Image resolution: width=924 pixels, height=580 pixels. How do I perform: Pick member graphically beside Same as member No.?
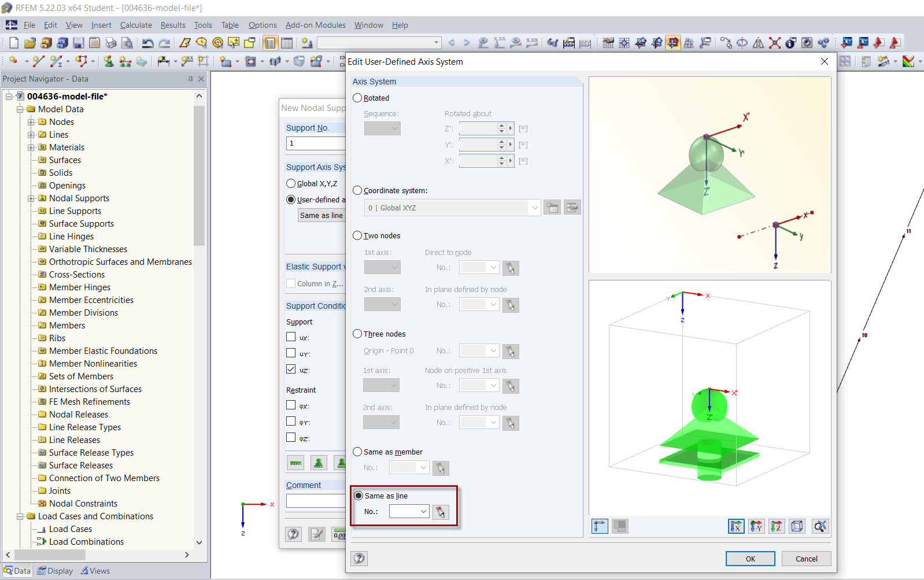[x=441, y=468]
